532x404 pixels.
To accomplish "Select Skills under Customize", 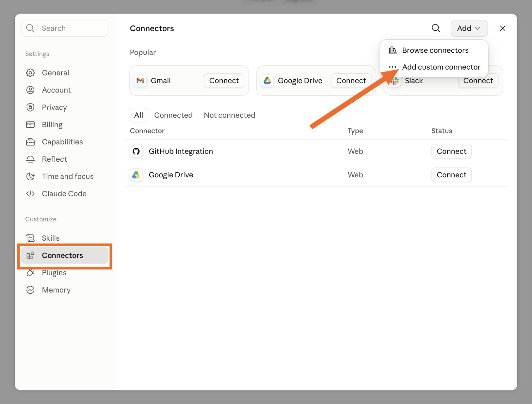I will [65, 238].
